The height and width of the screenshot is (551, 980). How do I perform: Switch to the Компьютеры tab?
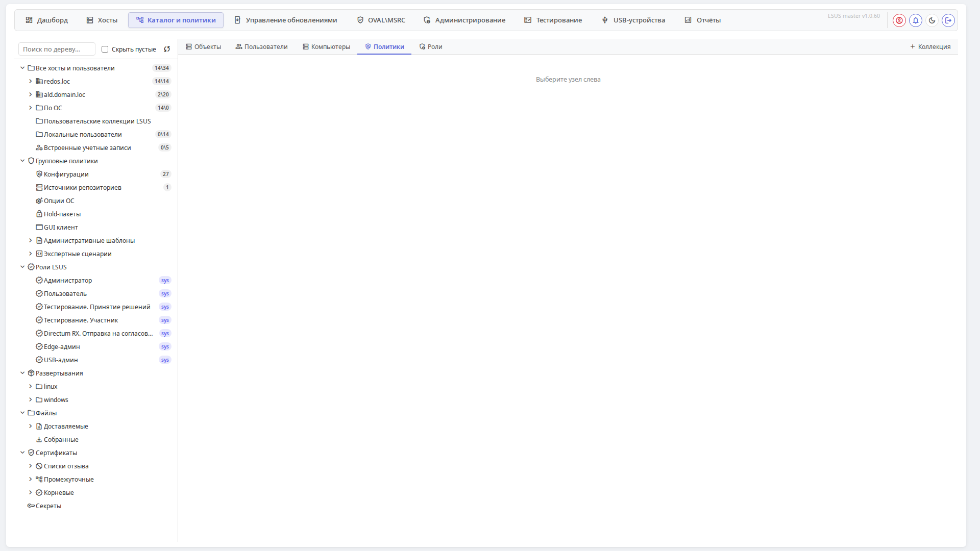point(326,46)
